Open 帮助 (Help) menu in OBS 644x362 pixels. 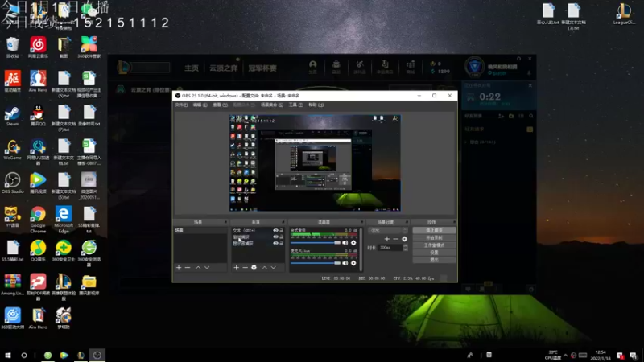[316, 105]
